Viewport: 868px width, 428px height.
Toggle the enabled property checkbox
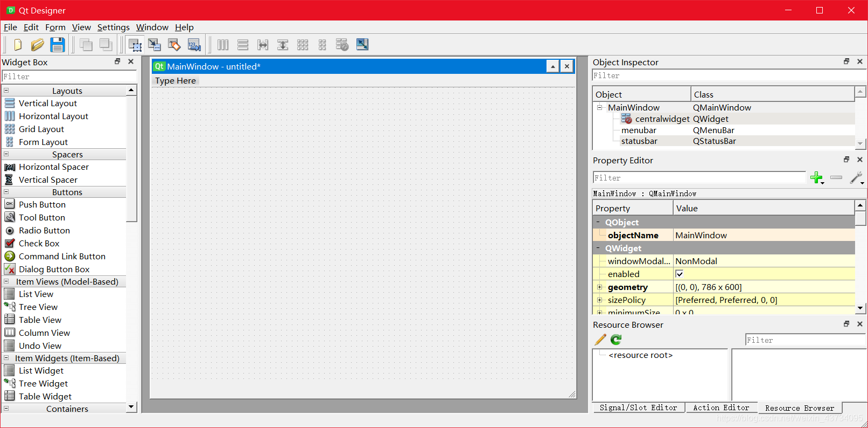(x=680, y=274)
